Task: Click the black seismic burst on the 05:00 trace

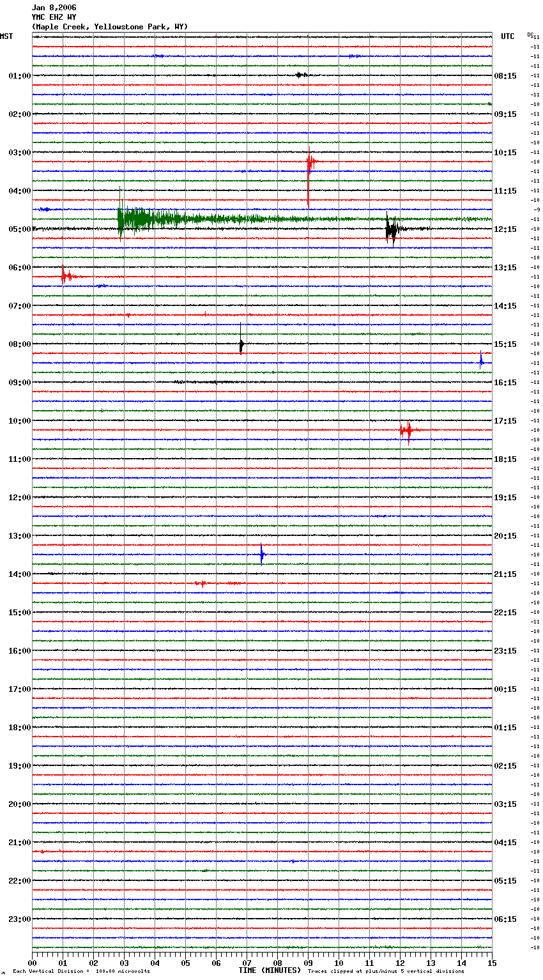Action: click(392, 229)
